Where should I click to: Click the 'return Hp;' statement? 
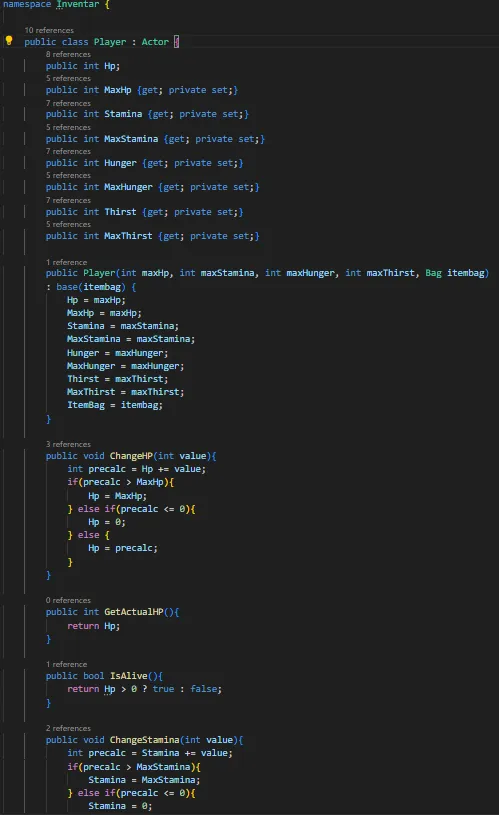pyautogui.click(x=94, y=626)
